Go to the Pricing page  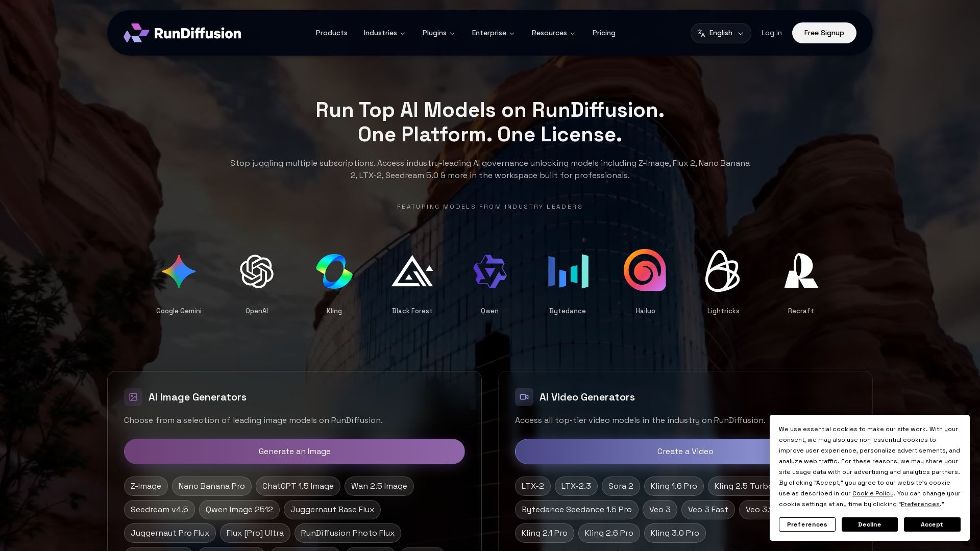pyautogui.click(x=604, y=33)
